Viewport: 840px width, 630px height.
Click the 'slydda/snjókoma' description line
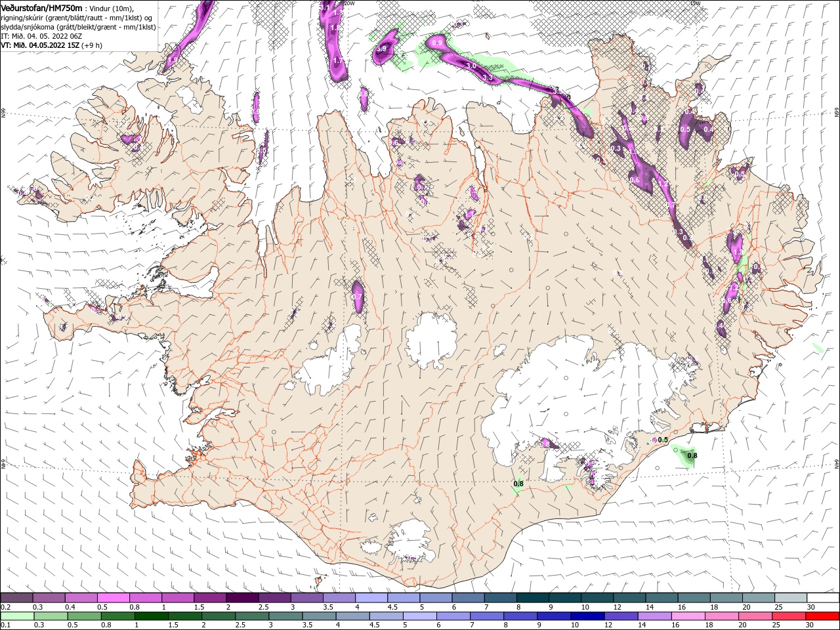point(78,26)
